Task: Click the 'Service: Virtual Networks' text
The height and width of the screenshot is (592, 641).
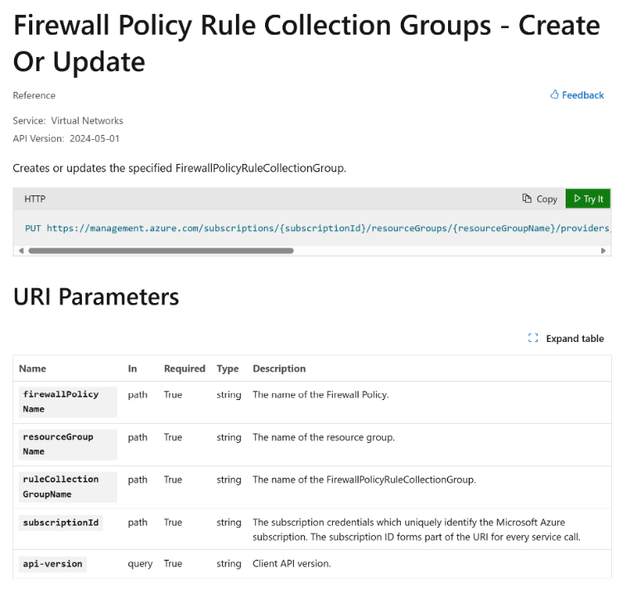Action: [x=68, y=121]
